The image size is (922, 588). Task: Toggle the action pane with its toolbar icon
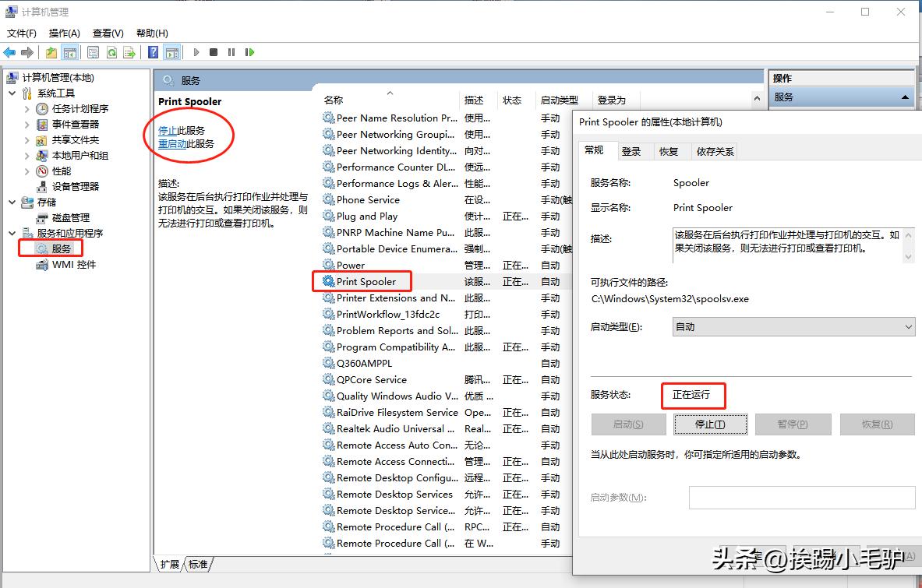[x=171, y=52]
